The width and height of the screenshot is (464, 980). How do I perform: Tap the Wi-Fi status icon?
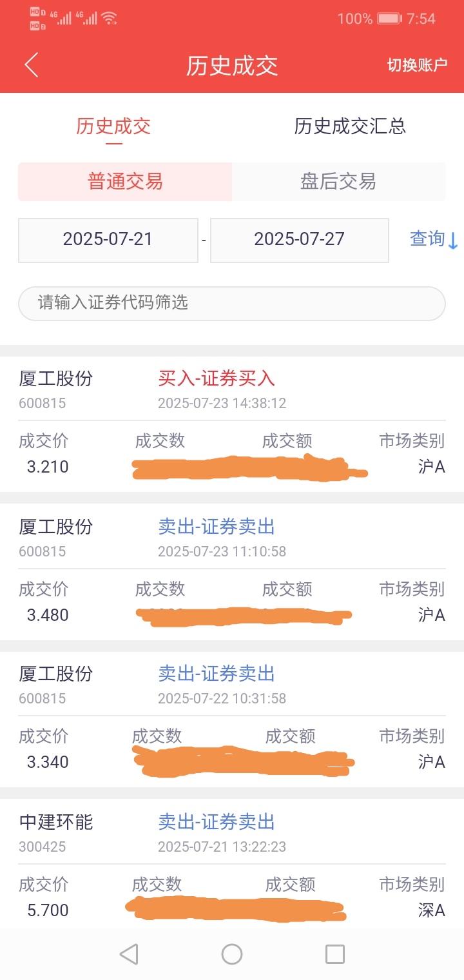[110, 18]
